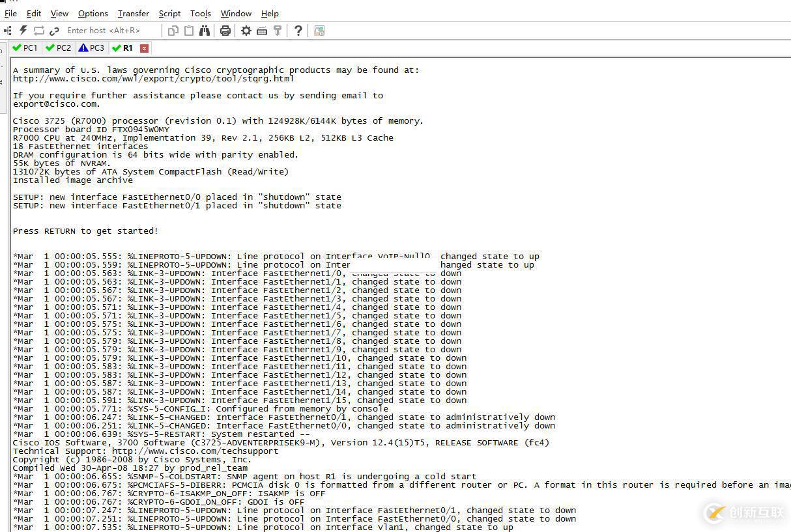Launch SecureFX icon in toolbar

(319, 31)
